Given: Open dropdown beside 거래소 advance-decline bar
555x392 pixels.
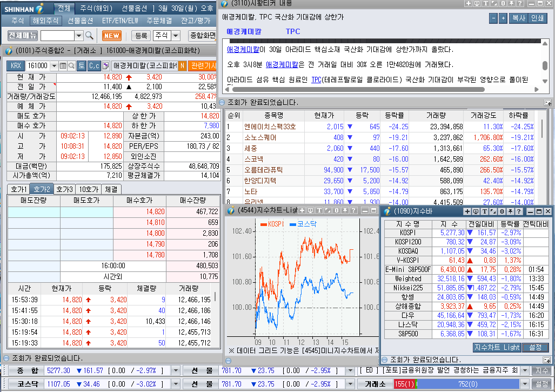Looking at the screenshot, I should click(525, 384).
